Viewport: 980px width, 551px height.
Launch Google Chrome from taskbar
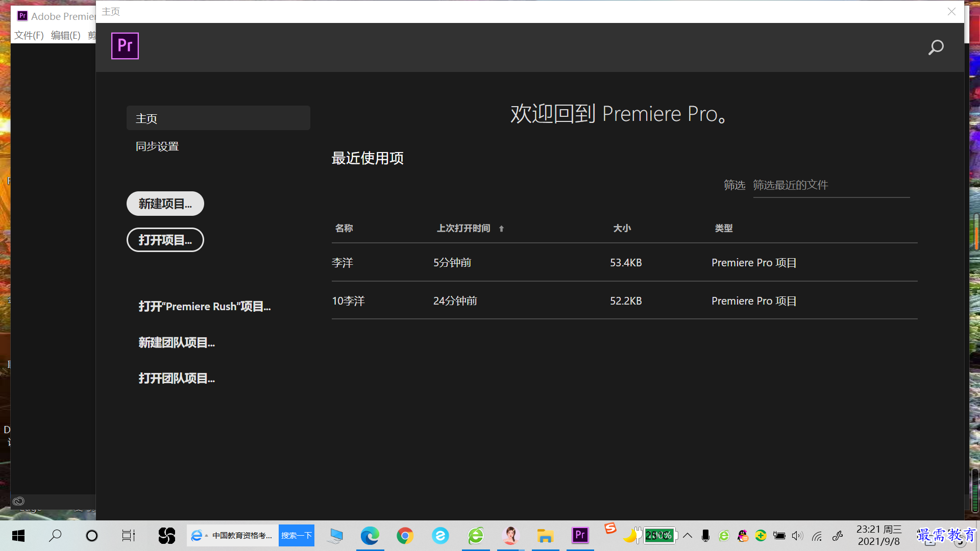pyautogui.click(x=405, y=536)
